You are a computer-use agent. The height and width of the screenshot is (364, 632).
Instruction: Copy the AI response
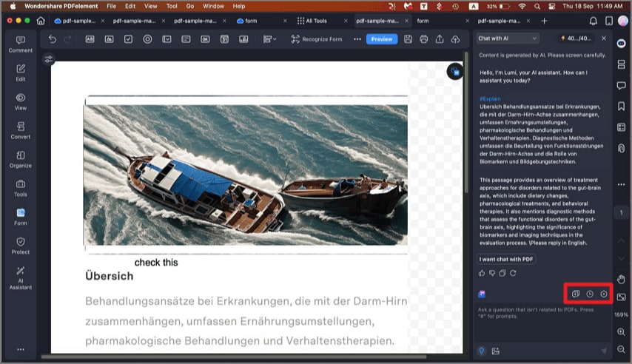[502, 273]
